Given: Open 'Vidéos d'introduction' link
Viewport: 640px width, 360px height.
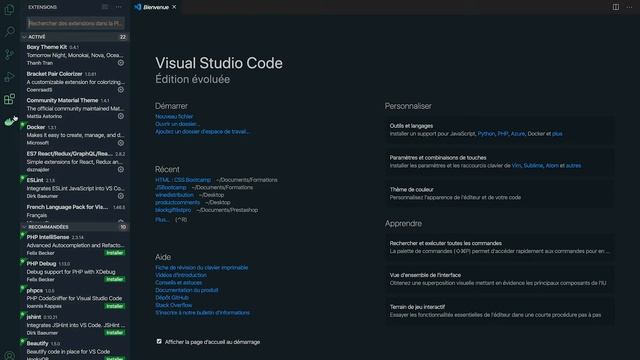Looking at the screenshot, I should click(x=181, y=275).
